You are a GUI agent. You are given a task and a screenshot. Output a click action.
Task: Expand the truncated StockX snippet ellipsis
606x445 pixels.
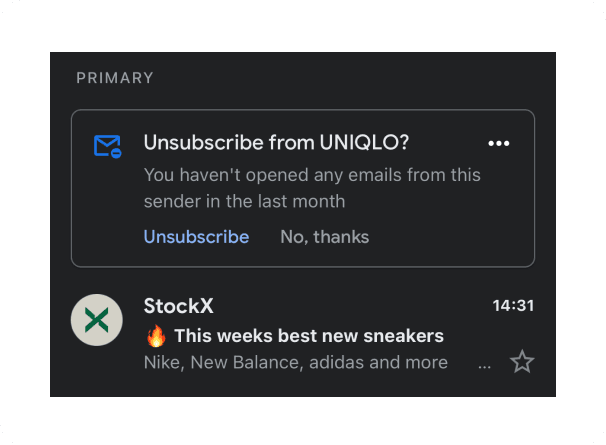(x=485, y=364)
